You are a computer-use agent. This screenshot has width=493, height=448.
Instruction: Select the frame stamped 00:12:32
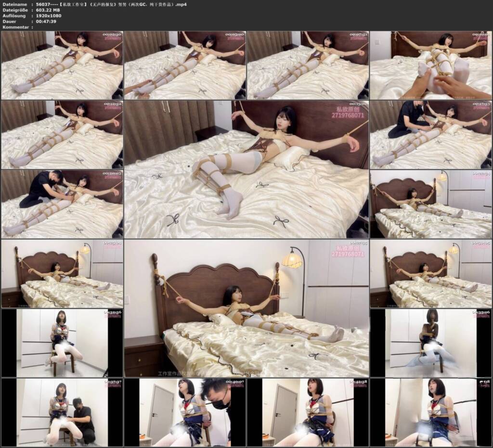(62, 135)
